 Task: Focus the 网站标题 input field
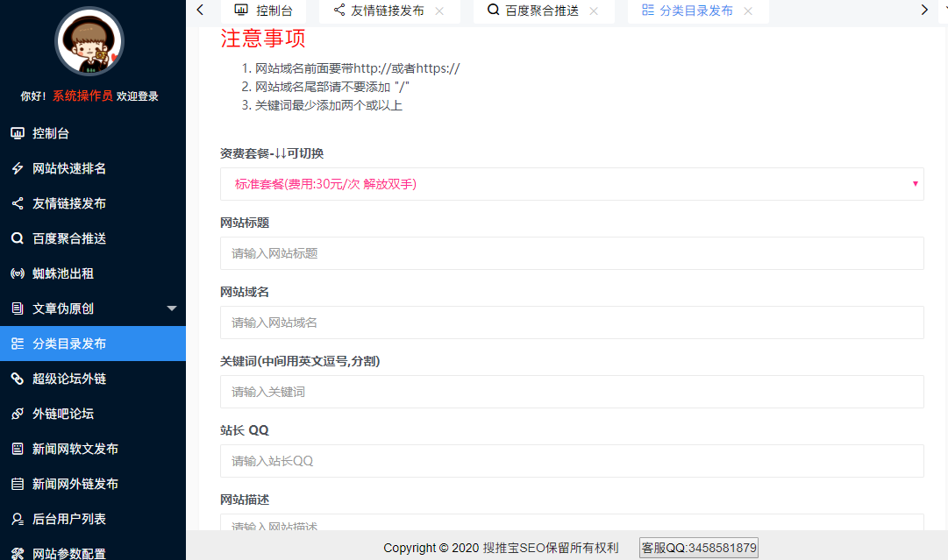(x=572, y=253)
